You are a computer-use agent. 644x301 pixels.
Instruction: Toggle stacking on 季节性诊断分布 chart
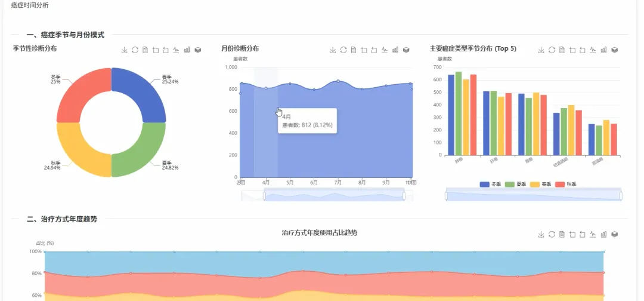click(x=198, y=50)
